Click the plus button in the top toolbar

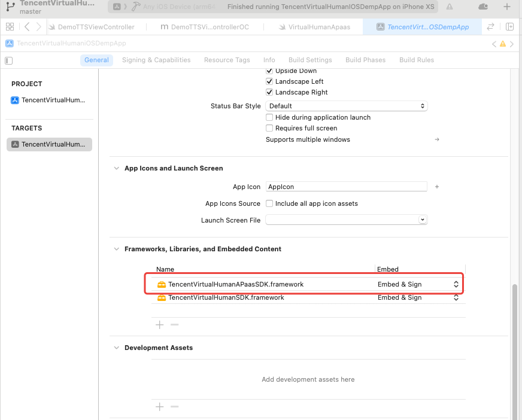506,7
